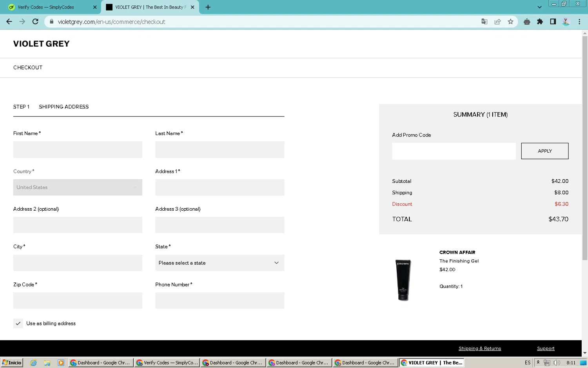Go to the VIOLET GREY home logo
This screenshot has width=588, height=368.
[41, 44]
